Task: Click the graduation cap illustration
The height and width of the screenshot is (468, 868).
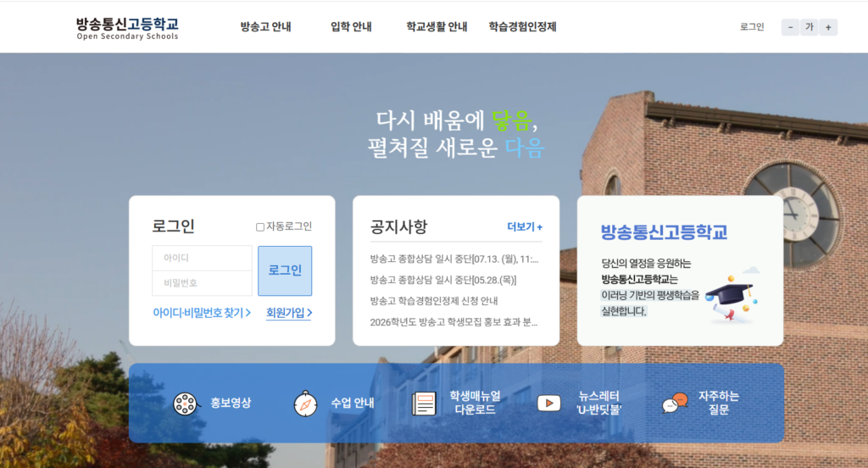Action: point(731,296)
